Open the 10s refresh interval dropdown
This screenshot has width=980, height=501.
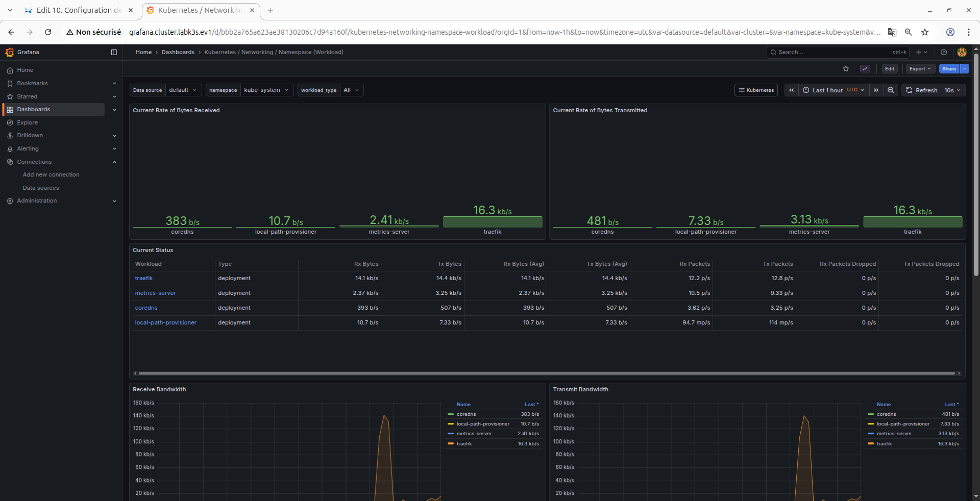(952, 90)
